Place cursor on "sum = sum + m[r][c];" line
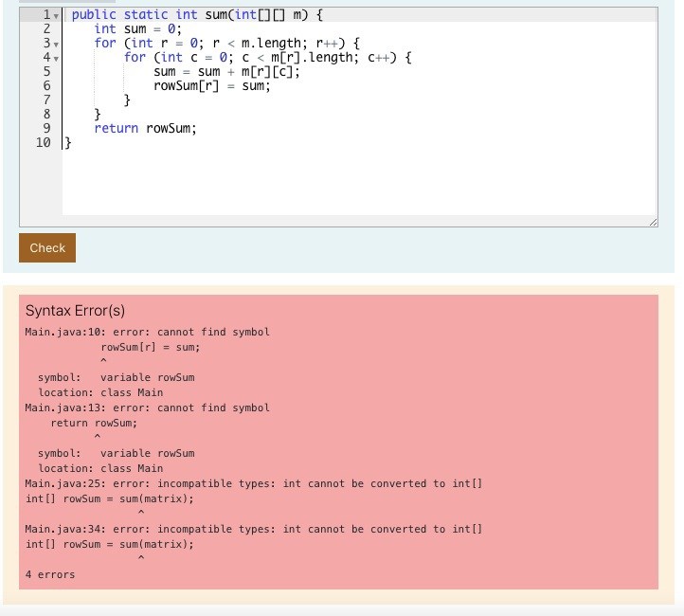Screen dimensions: 684x616 click(226, 72)
